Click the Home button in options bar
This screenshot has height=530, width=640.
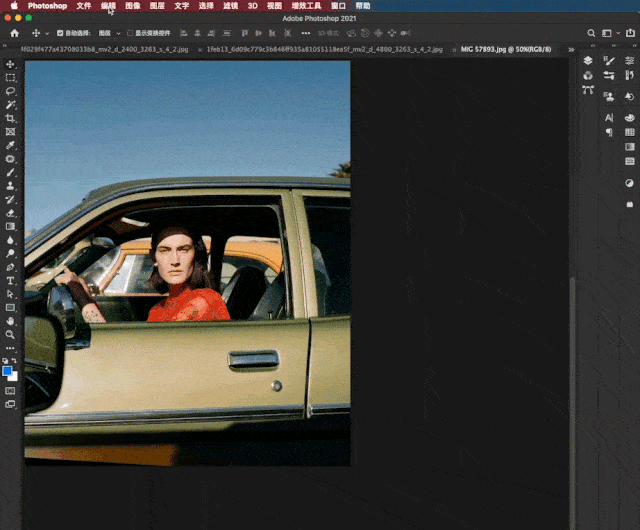[15, 33]
